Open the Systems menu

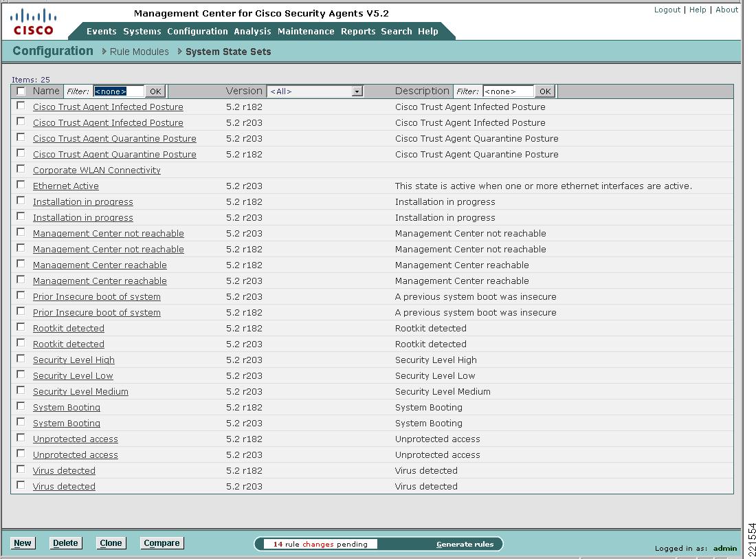click(x=142, y=32)
